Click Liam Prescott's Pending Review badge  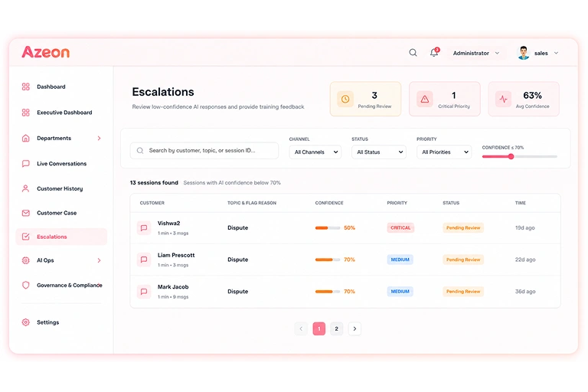point(463,260)
